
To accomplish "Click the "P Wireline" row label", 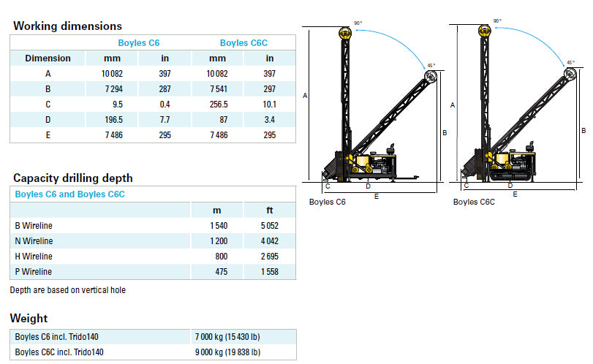I will pyautogui.click(x=34, y=272).
